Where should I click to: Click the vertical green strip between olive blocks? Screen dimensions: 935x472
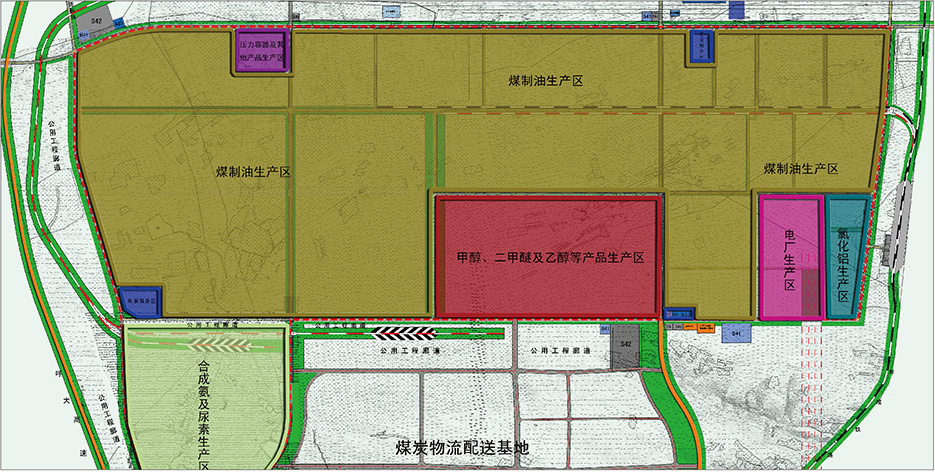point(431,150)
